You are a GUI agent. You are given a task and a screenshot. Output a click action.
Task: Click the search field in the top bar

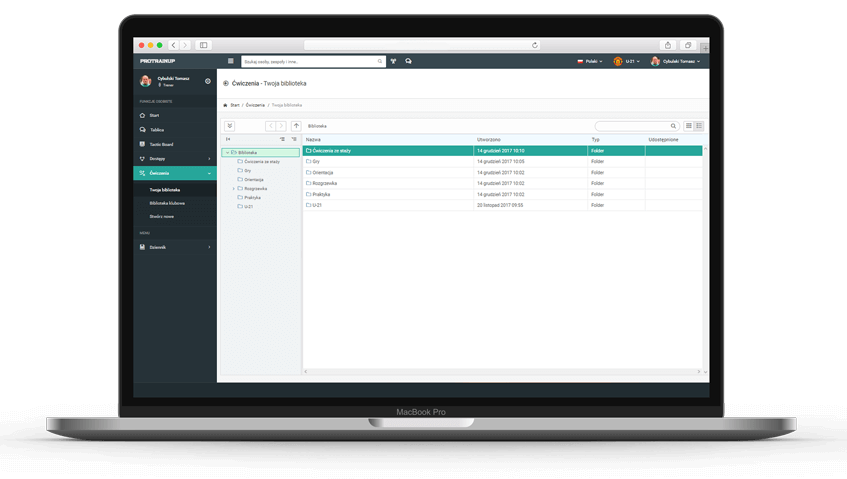coord(310,61)
